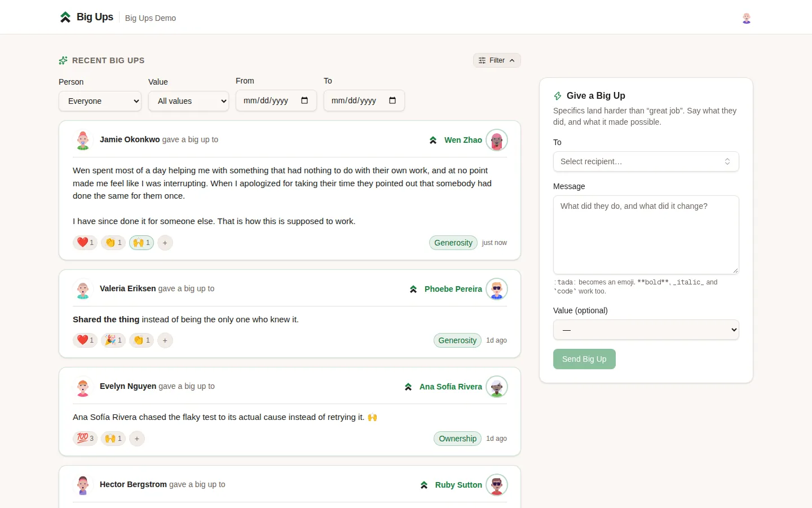Toggle raised hands reaction on Wen Zhao's post

142,243
